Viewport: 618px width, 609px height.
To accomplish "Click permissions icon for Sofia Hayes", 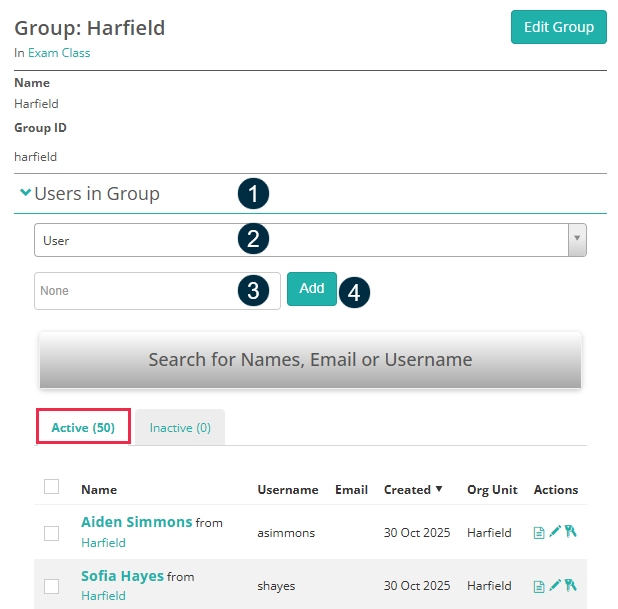I will click(570, 585).
